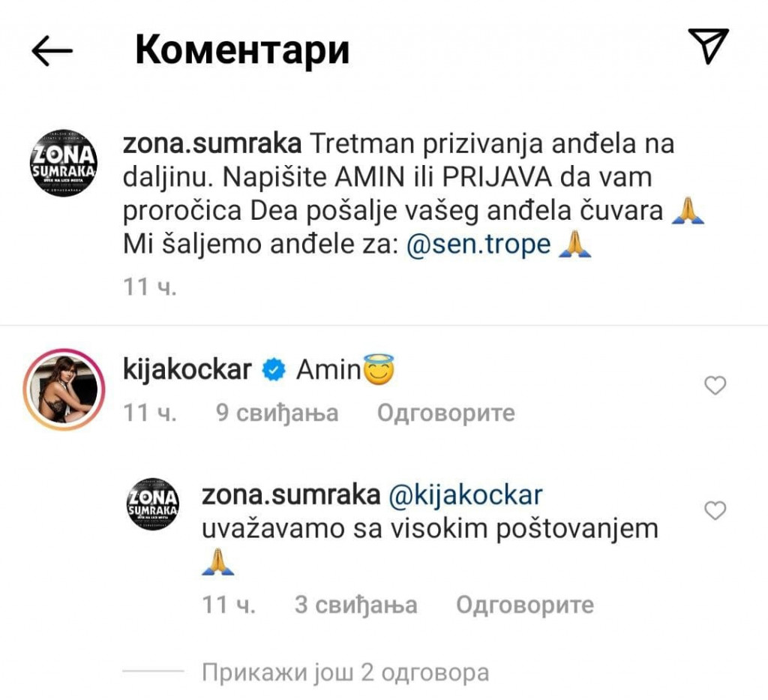Open the @kijakockar mention link
The width and height of the screenshot is (768, 700).
tap(465, 494)
